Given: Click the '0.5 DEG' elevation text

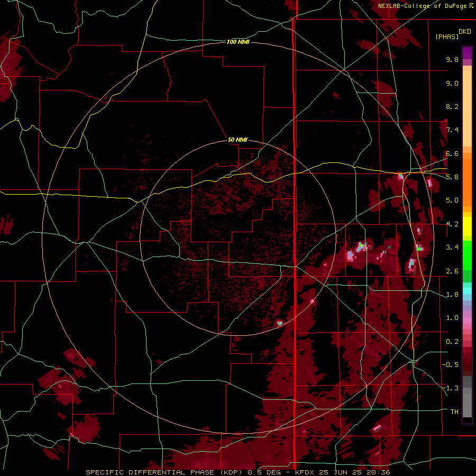Looking at the screenshot, I should tap(266, 472).
